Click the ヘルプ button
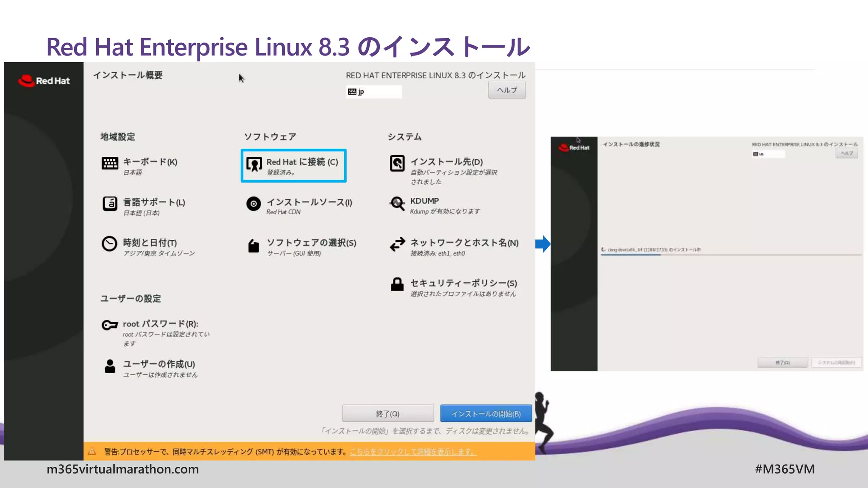The width and height of the screenshot is (868, 488). (x=507, y=90)
